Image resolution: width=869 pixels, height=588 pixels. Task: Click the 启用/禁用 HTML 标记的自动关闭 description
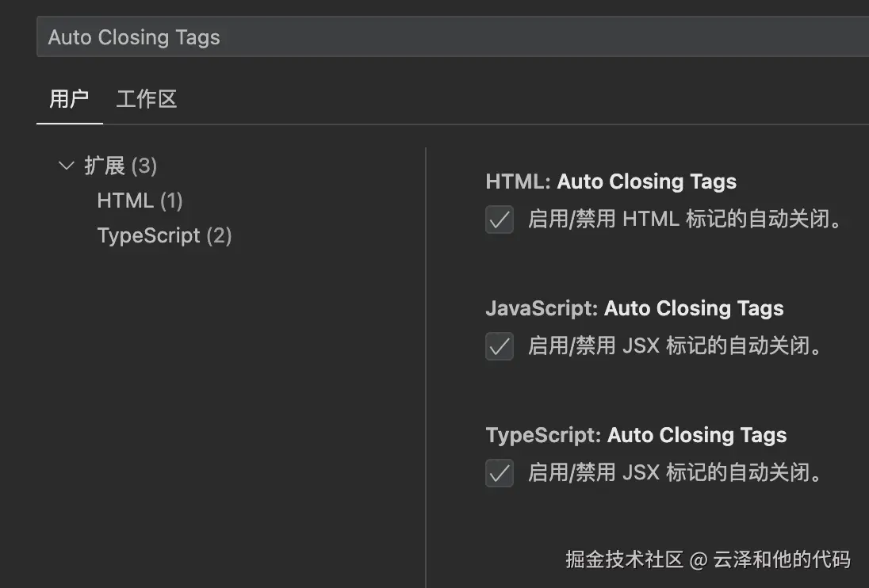click(685, 220)
